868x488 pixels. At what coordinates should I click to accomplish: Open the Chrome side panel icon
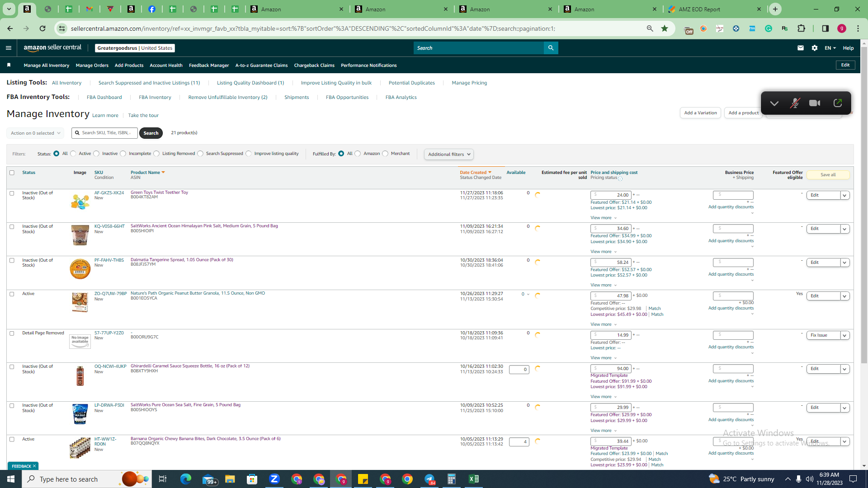[x=826, y=28]
